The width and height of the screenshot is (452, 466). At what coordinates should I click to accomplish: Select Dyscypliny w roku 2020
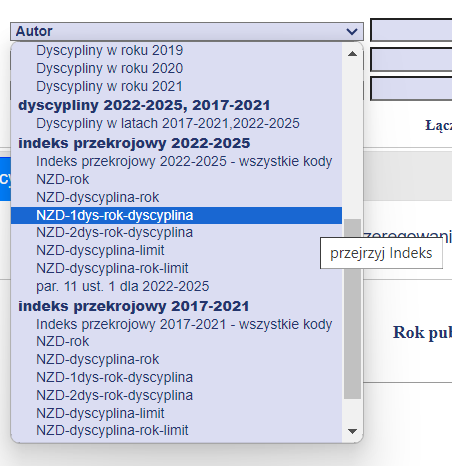pos(176,68)
